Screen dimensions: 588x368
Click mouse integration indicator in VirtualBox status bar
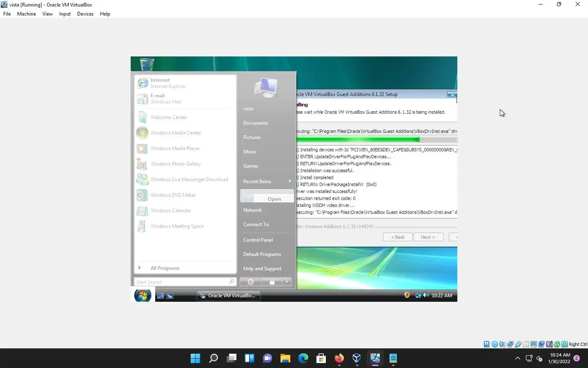557,344
